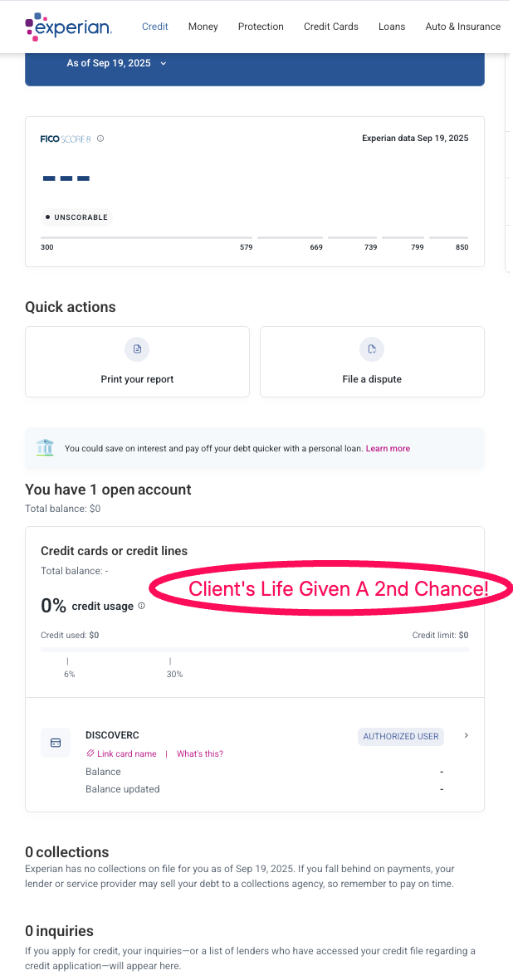This screenshot has width=513, height=980.
Task: Open the Credit menu
Action: click(x=155, y=27)
